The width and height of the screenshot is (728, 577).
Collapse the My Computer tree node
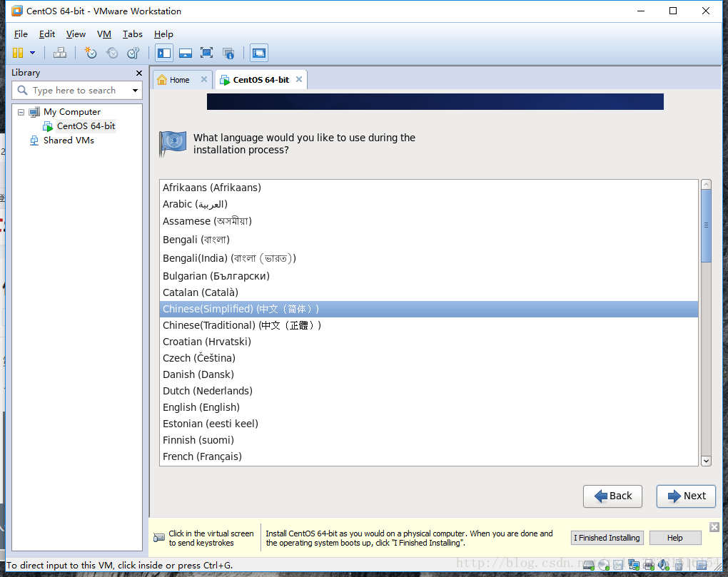point(21,112)
